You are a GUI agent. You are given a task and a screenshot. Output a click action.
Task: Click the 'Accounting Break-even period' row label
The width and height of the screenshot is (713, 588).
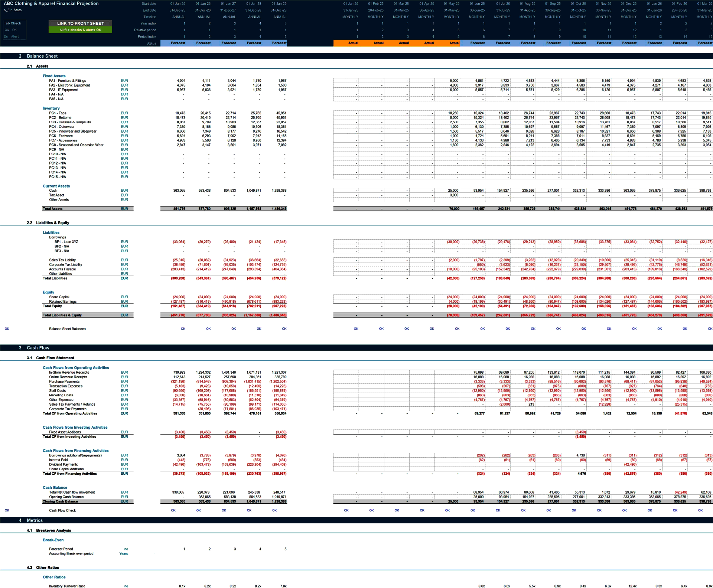coord(71,554)
